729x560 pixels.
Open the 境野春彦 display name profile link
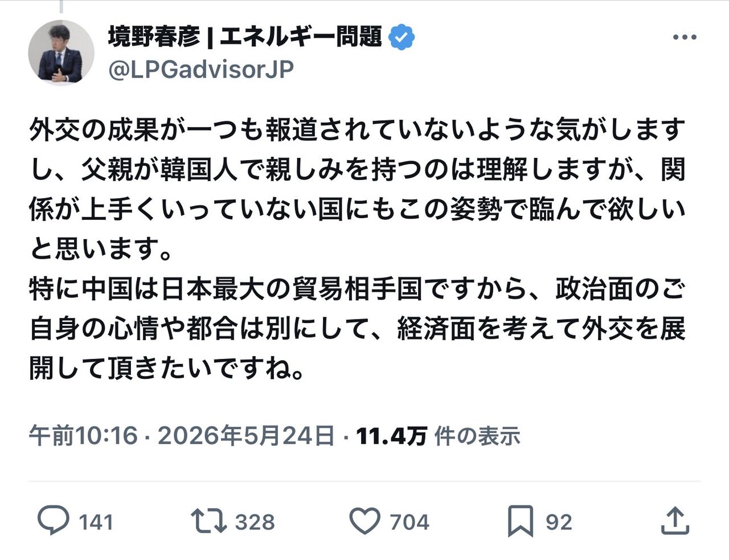154,37
